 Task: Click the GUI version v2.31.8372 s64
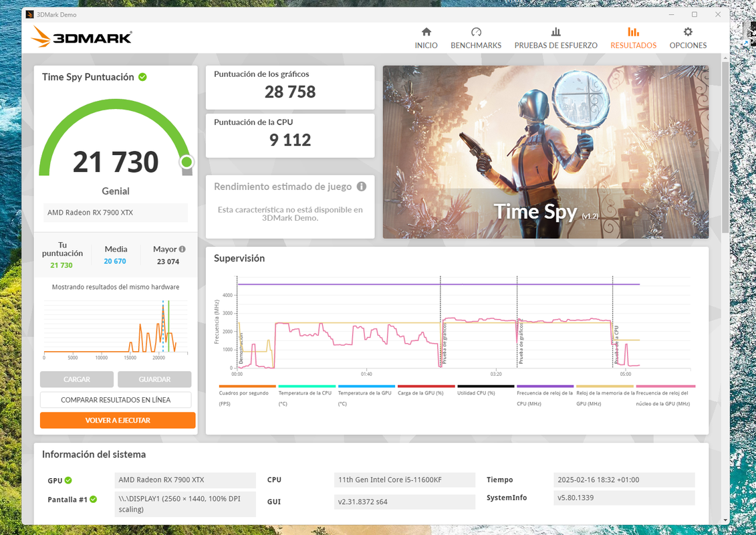pyautogui.click(x=404, y=502)
